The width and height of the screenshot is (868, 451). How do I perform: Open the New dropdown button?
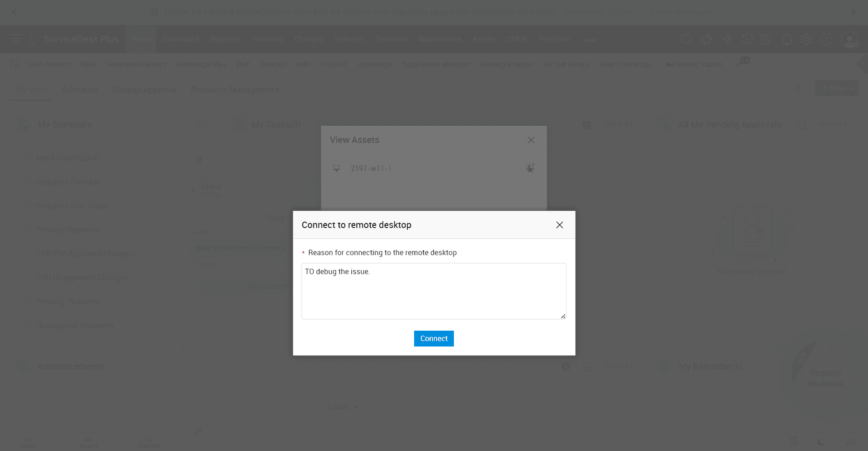coord(837,88)
